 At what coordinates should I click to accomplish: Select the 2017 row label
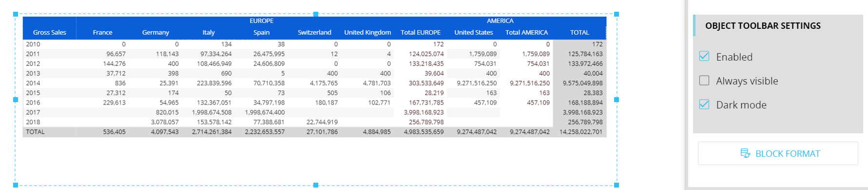click(33, 112)
